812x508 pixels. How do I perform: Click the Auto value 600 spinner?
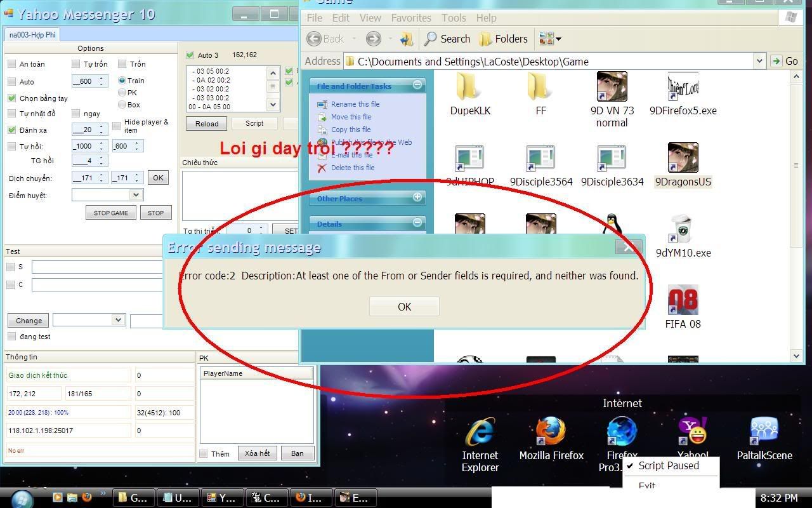(89, 81)
